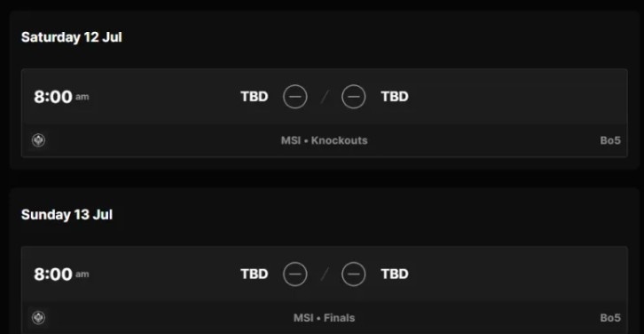Click the 8:00 am time on Sunday match

pos(61,274)
